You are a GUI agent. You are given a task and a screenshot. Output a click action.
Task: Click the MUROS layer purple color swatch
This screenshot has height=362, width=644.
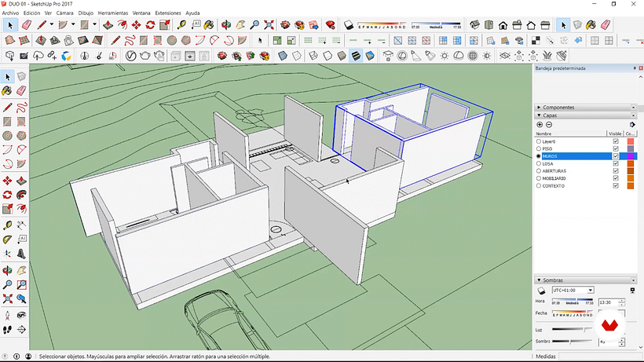point(631,156)
